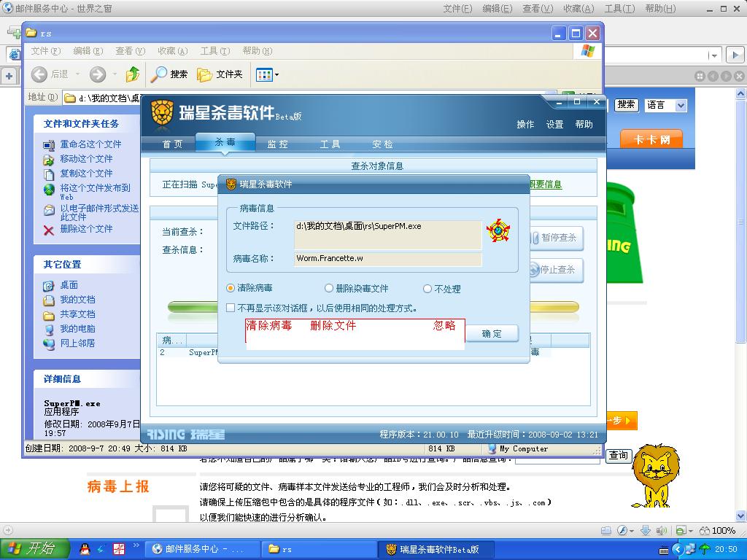This screenshot has height=560, width=747.
Task: Pick the 不处理 radio option
Action: [x=427, y=289]
